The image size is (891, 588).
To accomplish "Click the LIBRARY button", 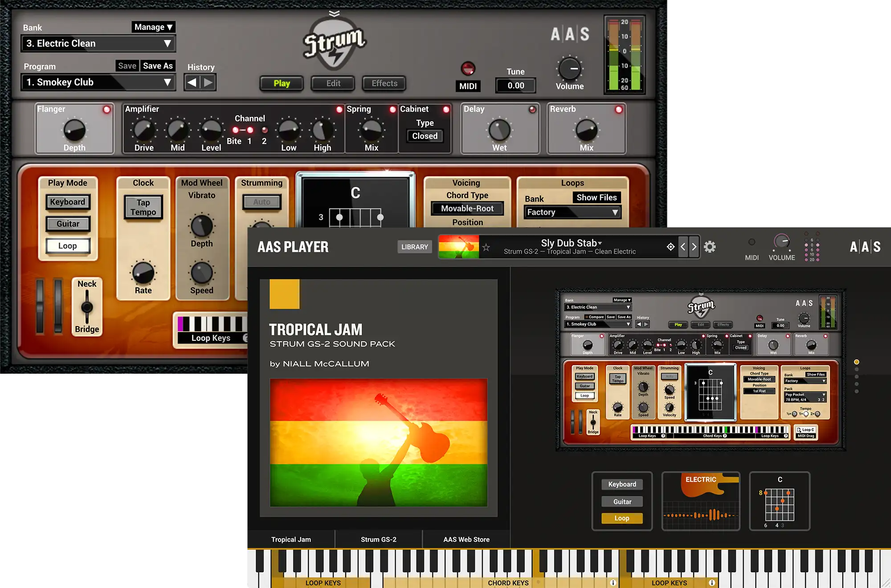I will click(414, 247).
